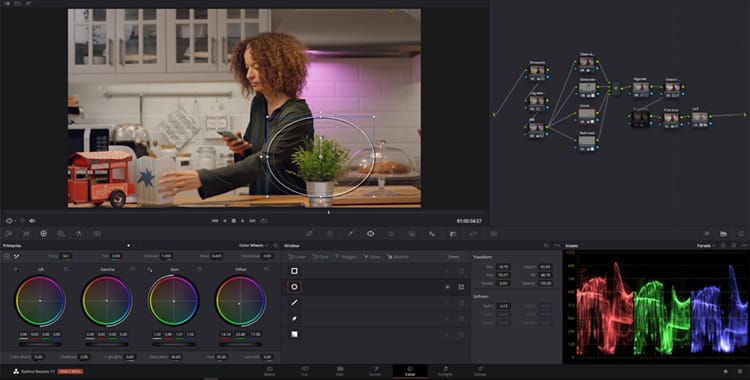This screenshot has height=380, width=750.
Task: Add a Gradient window
Action: tap(398, 257)
